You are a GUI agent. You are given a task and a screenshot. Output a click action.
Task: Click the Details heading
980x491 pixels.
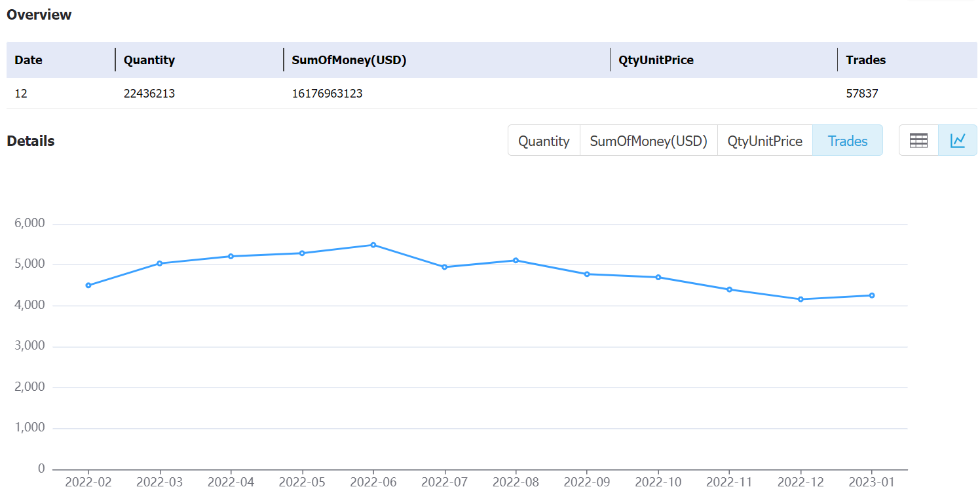tap(31, 141)
